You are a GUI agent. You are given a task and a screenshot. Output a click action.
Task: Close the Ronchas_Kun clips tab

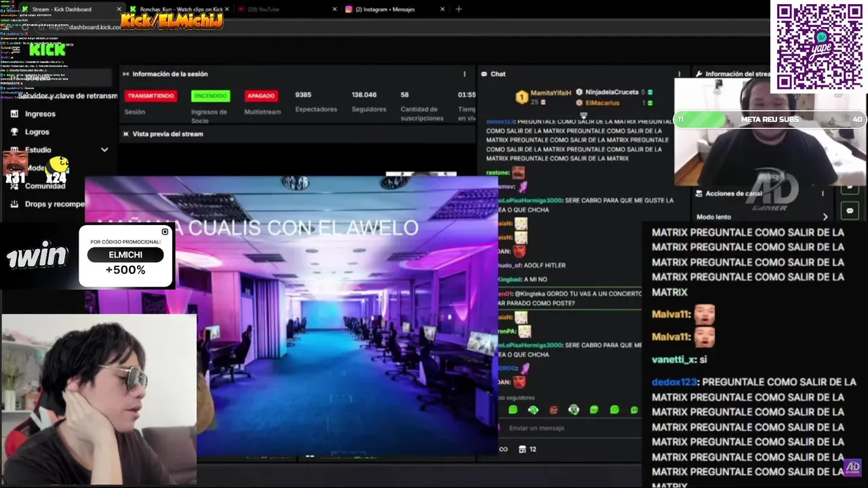(x=229, y=9)
